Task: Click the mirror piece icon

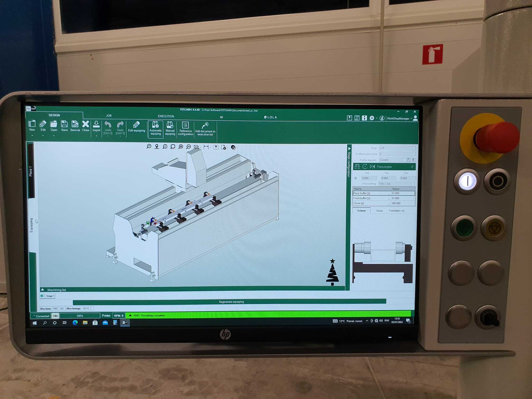Action: [372, 167]
